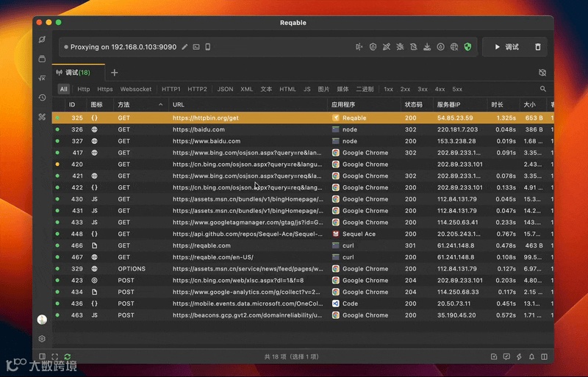Select the Sequel Ace api.github.com request
Screen dimensions: 588x377
(x=303, y=234)
